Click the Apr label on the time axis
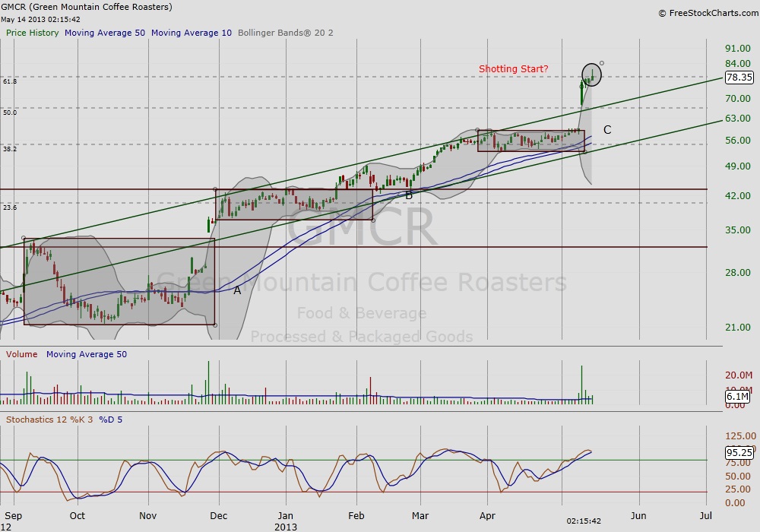The width and height of the screenshot is (760, 532). click(487, 515)
